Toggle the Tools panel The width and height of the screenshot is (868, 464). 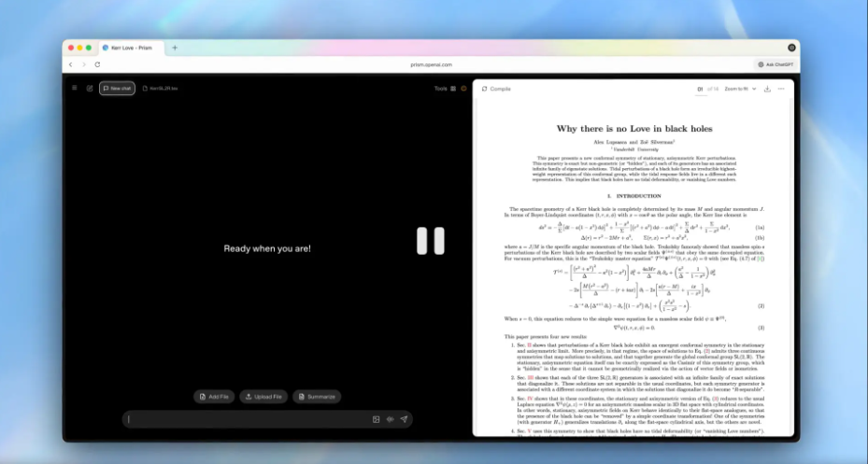444,89
